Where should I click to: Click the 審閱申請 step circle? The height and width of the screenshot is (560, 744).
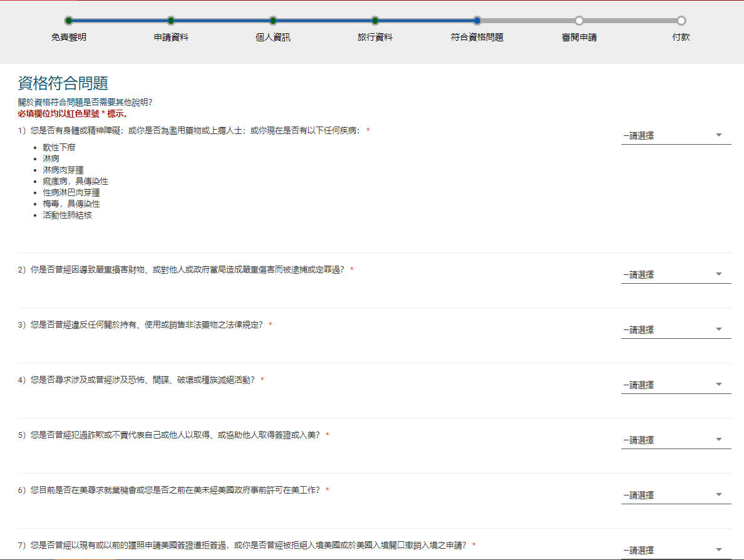coord(579,21)
